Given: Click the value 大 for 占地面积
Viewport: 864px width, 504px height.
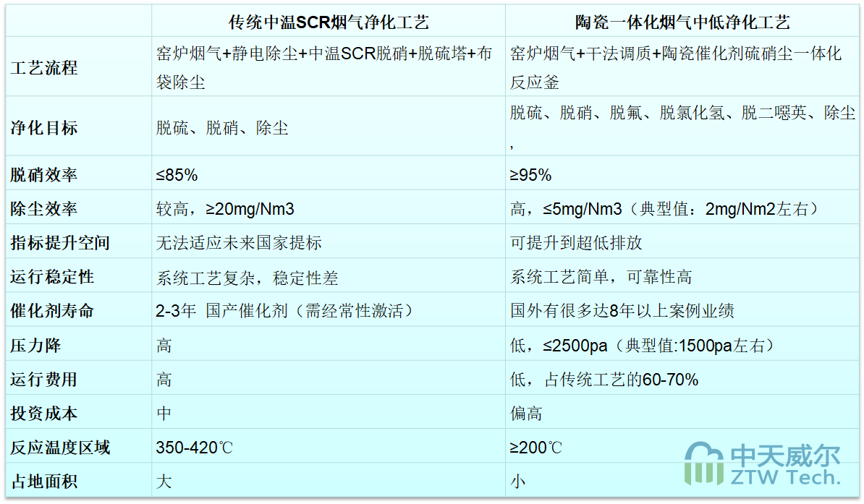Looking at the screenshot, I should tap(164, 482).
